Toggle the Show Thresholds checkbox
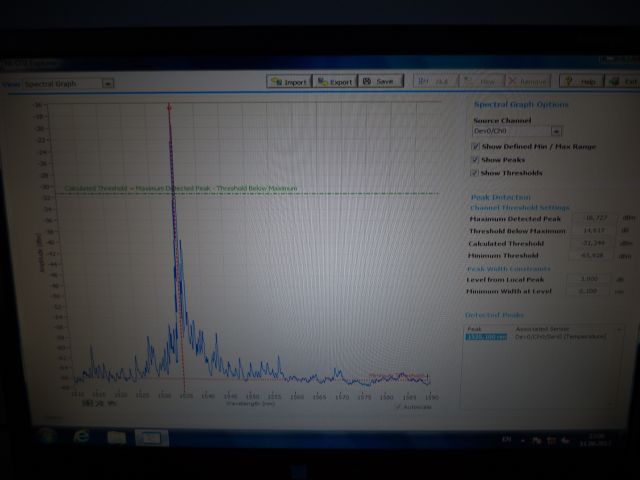640x480 pixels. point(475,173)
